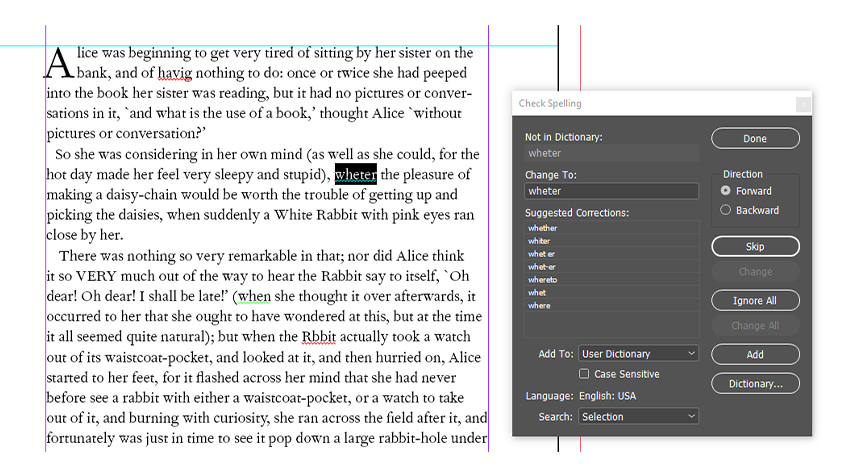Open the Dictionary... dialog
This screenshot has height=475, width=850.
pyautogui.click(x=755, y=383)
